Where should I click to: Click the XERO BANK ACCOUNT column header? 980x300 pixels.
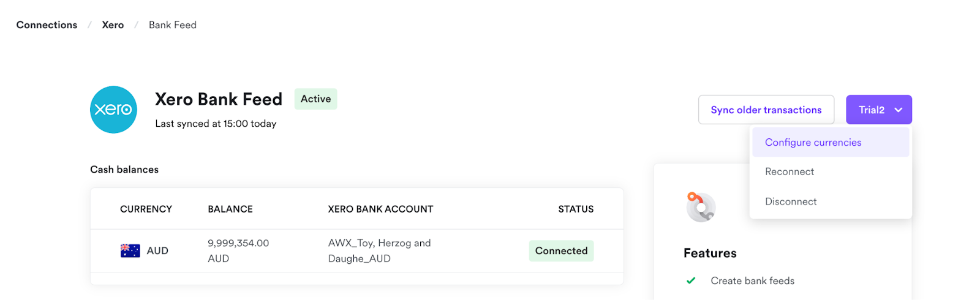tap(380, 209)
